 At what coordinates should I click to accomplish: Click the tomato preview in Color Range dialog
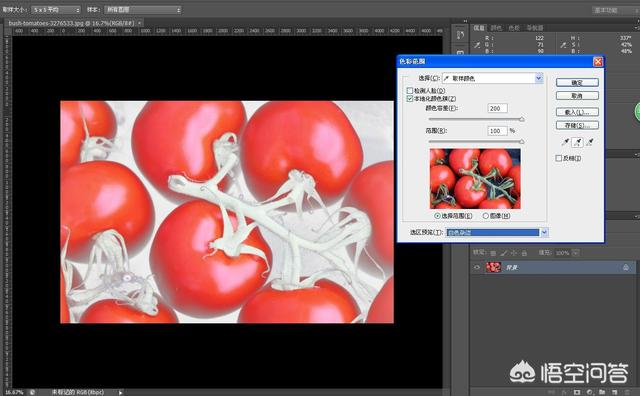click(x=475, y=179)
